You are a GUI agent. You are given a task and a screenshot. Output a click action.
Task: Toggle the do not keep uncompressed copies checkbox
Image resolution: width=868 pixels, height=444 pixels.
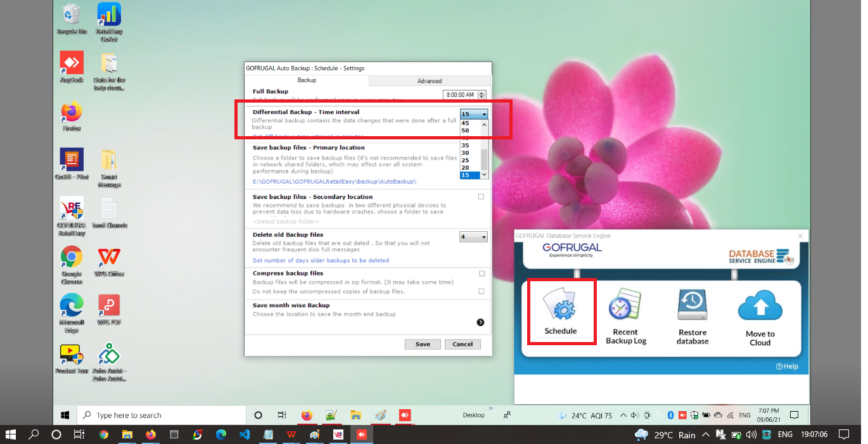(x=482, y=291)
